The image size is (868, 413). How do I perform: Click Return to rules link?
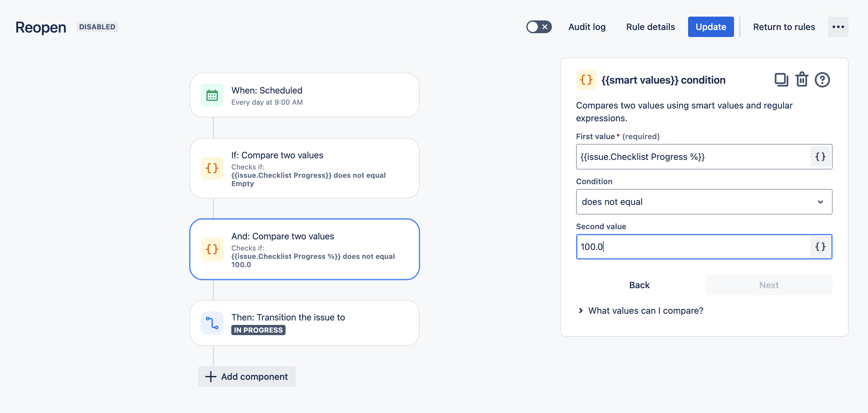point(784,27)
